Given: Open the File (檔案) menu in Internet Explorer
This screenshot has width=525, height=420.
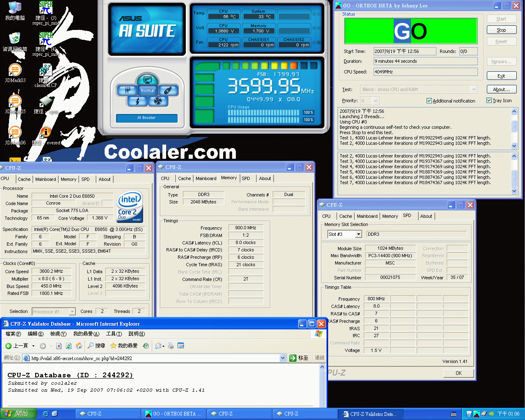Looking at the screenshot, I should click(x=13, y=334).
